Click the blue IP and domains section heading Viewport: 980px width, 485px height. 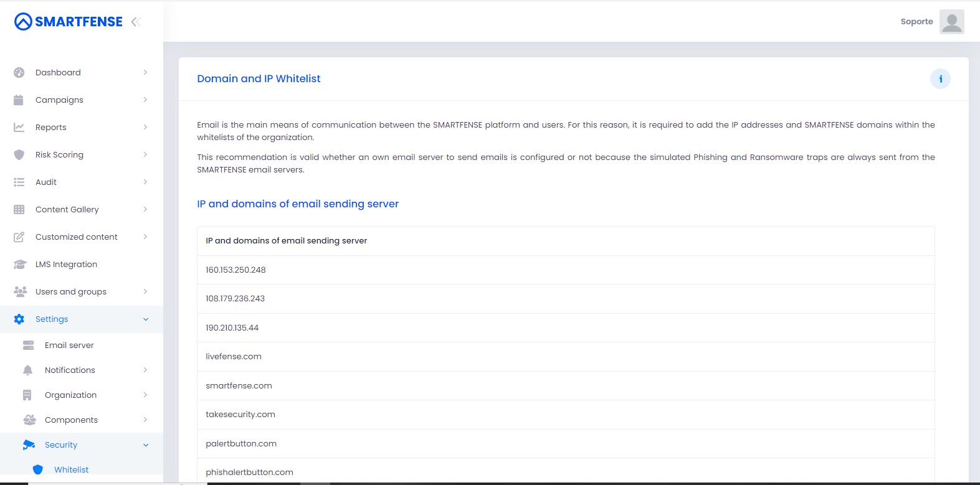tap(298, 204)
